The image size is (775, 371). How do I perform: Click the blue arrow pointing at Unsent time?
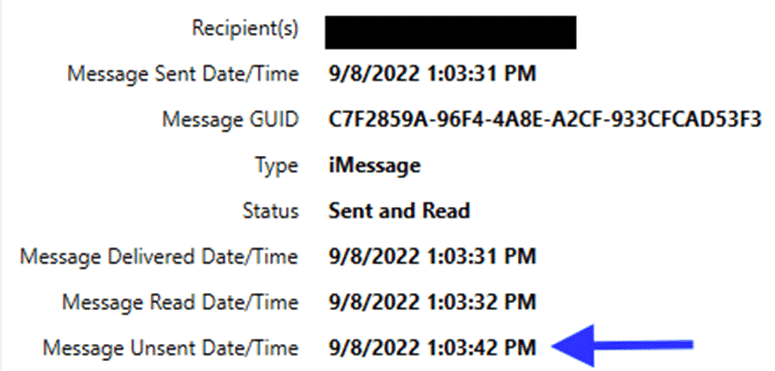tap(623, 345)
